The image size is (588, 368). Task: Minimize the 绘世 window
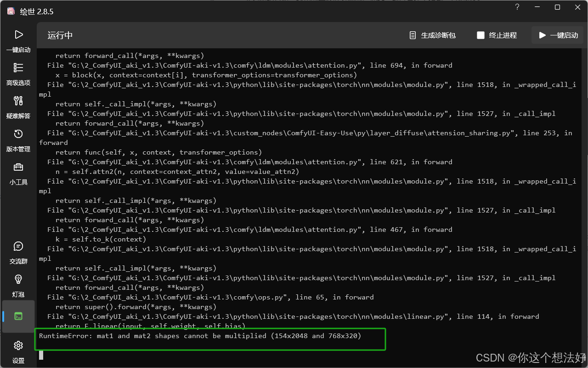(x=537, y=7)
